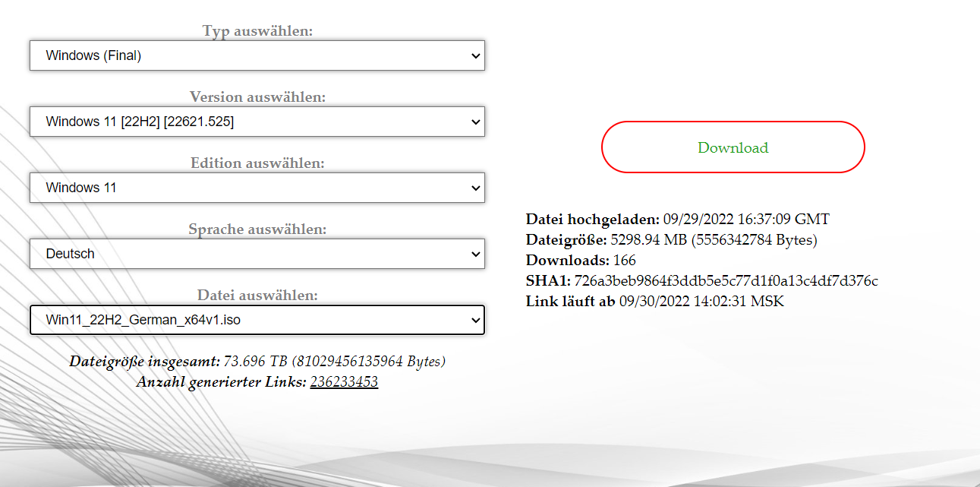Open the Version auswählen dropdown showing Windows 11 [22H2]
Image resolution: width=980 pixels, height=487 pixels.
click(257, 122)
